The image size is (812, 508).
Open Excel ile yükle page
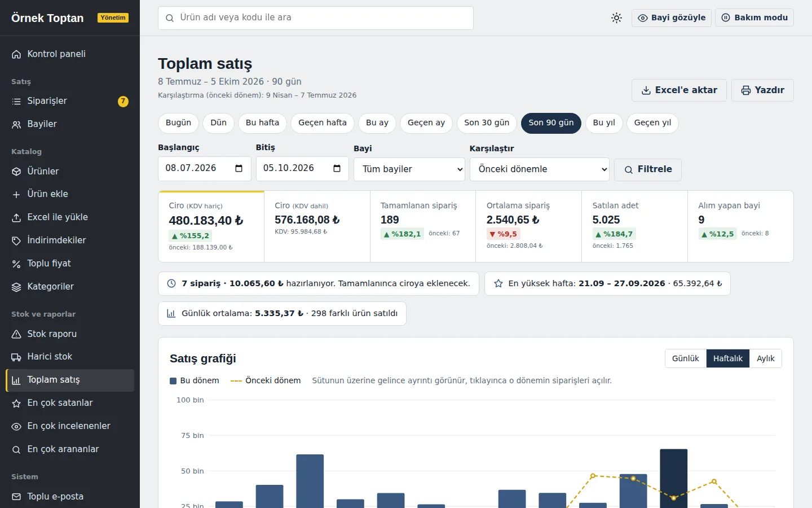pyautogui.click(x=70, y=217)
